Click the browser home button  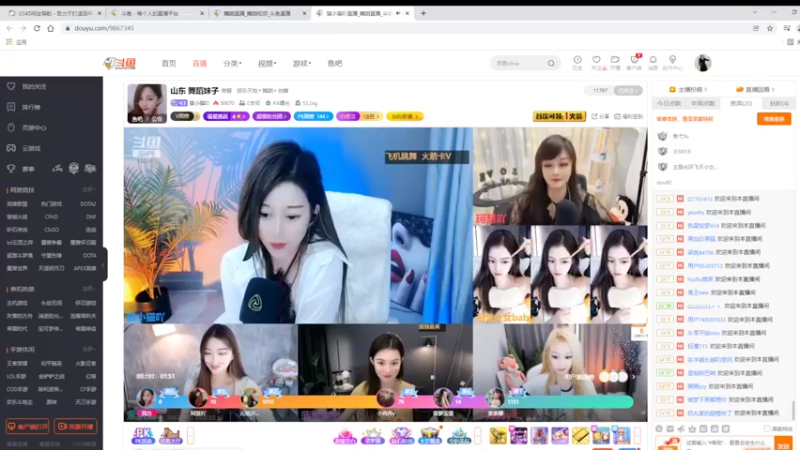(51, 28)
